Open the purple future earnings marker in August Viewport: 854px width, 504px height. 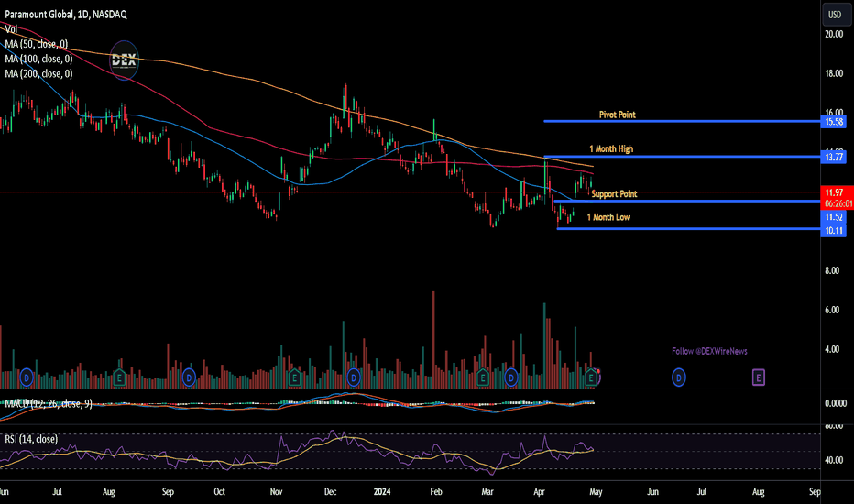(758, 377)
